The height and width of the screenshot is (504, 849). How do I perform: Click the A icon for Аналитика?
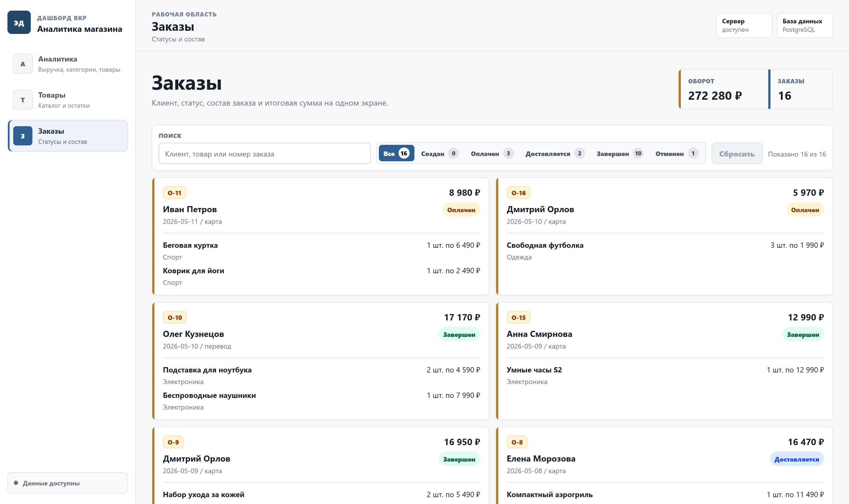pos(23,64)
